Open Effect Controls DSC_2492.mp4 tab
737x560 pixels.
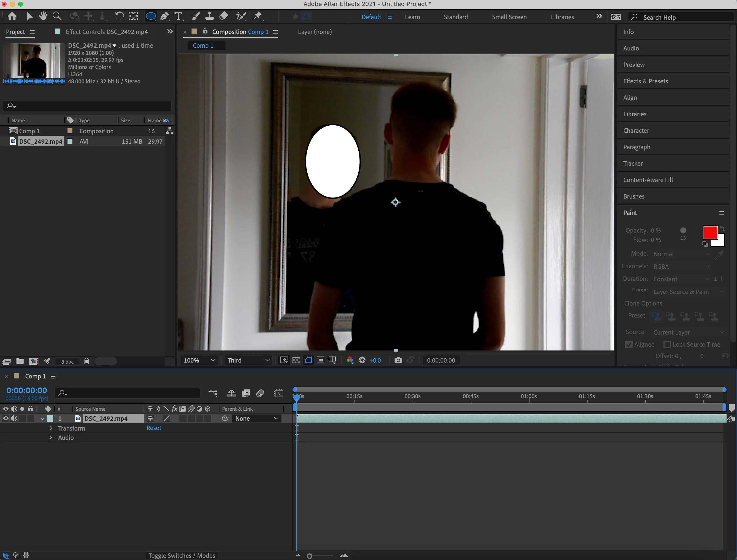(106, 32)
